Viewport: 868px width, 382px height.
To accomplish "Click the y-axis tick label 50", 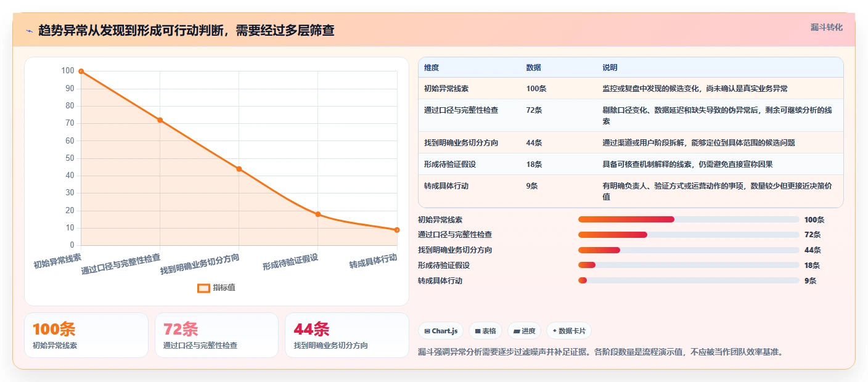I will (x=70, y=158).
